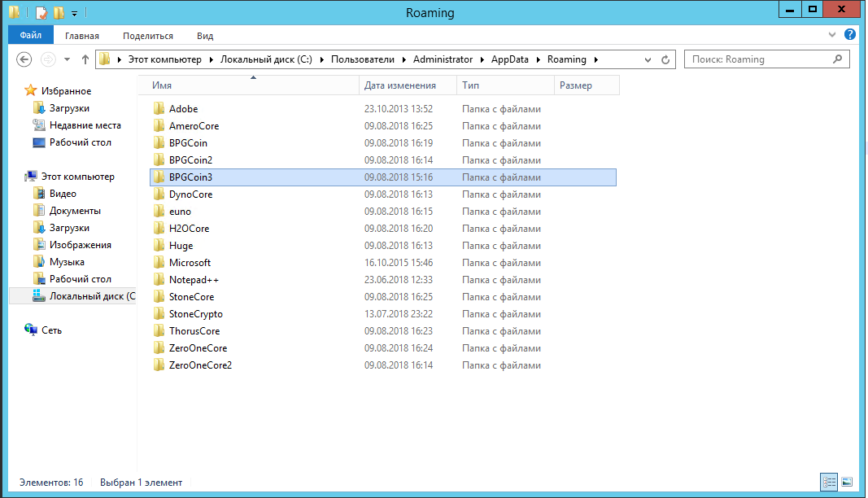This screenshot has width=868, height=498.
Task: Expand the address bar history dropdown
Action: point(648,59)
